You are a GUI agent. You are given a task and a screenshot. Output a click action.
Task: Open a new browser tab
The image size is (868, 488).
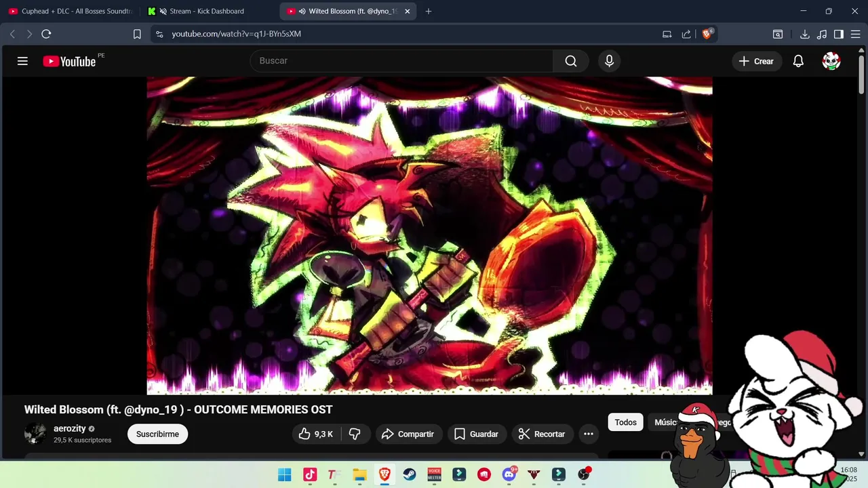pos(428,11)
